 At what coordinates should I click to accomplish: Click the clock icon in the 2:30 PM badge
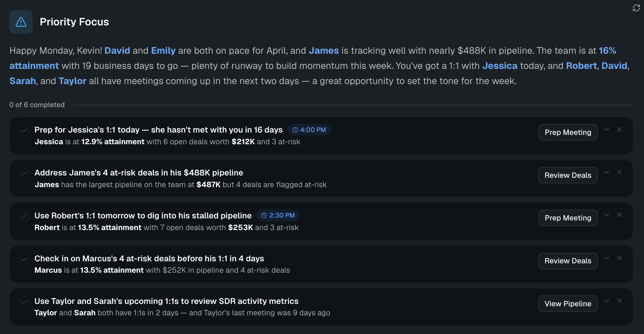(264, 215)
